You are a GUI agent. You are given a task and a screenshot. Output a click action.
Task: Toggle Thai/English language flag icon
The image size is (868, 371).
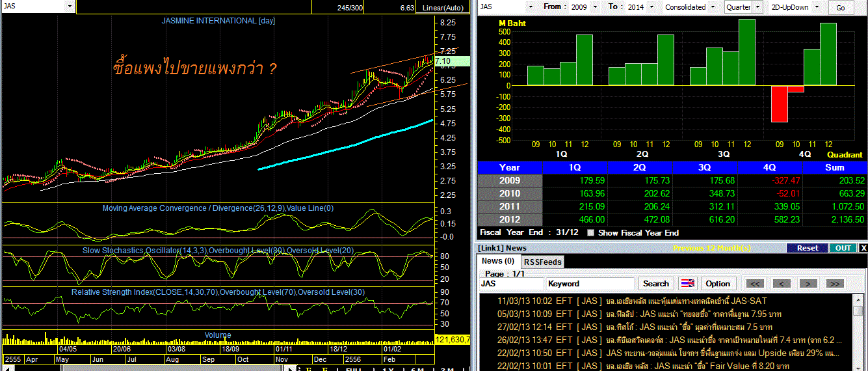[687, 283]
